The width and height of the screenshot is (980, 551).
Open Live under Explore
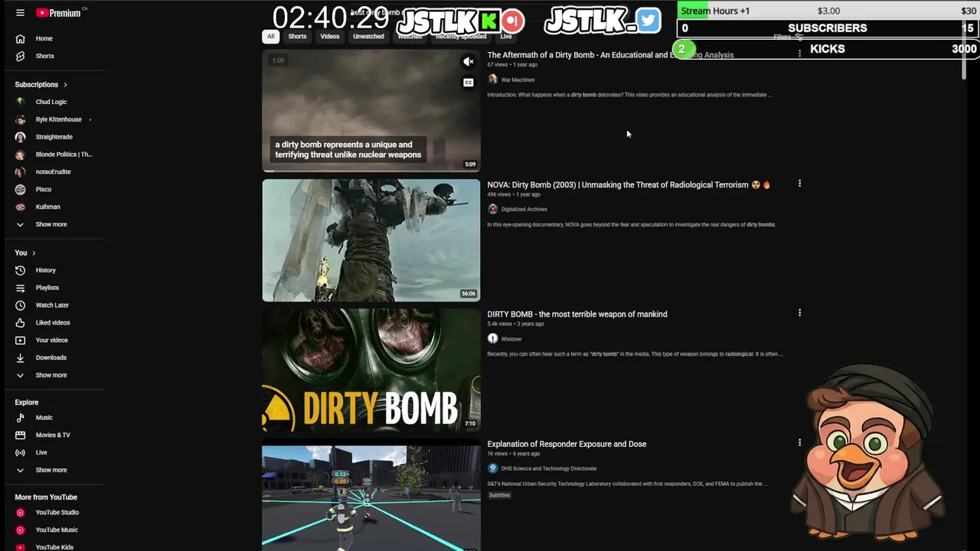(x=41, y=452)
